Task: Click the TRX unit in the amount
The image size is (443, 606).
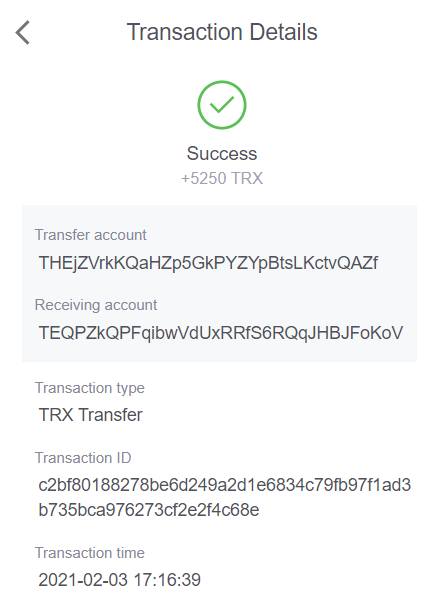Action: tap(247, 178)
